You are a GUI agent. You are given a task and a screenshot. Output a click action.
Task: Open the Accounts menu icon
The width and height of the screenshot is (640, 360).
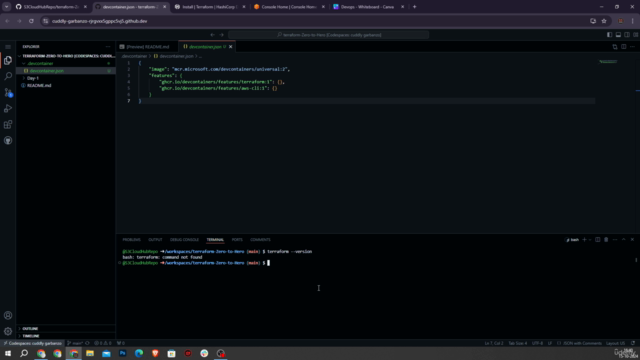(8, 316)
